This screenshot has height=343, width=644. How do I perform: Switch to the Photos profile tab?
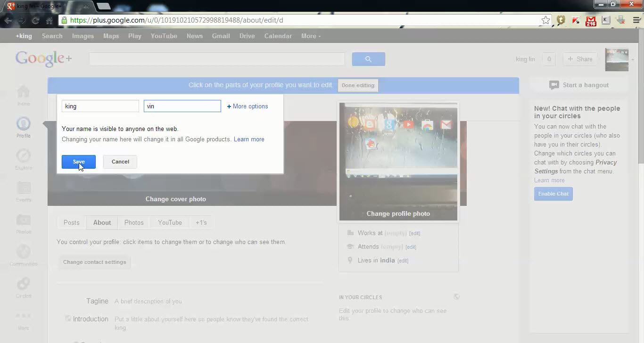point(134,222)
